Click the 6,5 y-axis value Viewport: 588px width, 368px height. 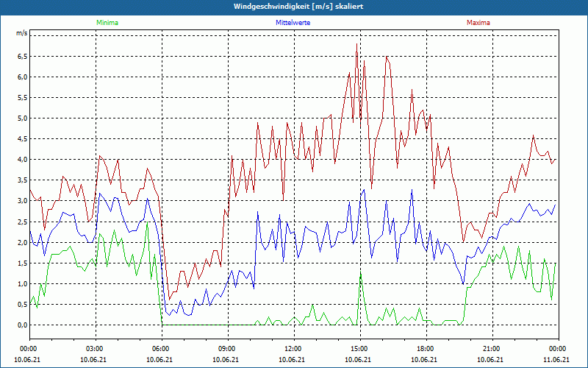click(22, 57)
